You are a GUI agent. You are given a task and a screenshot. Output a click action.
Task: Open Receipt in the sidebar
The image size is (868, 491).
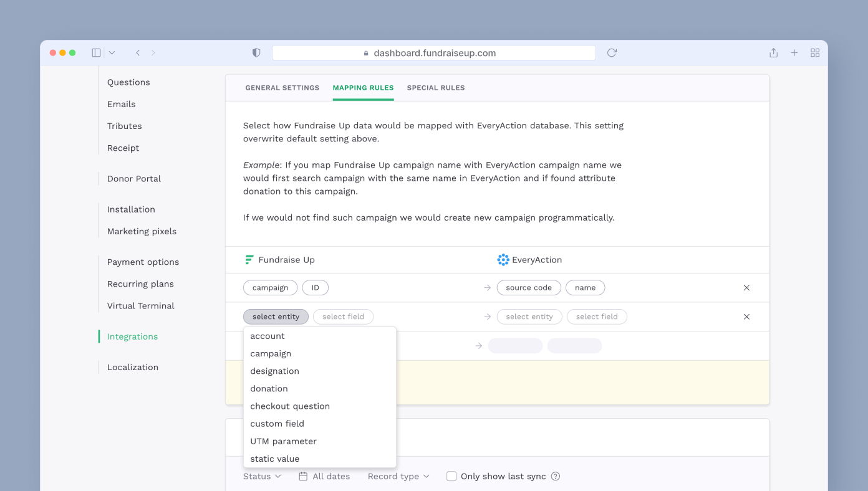point(123,148)
